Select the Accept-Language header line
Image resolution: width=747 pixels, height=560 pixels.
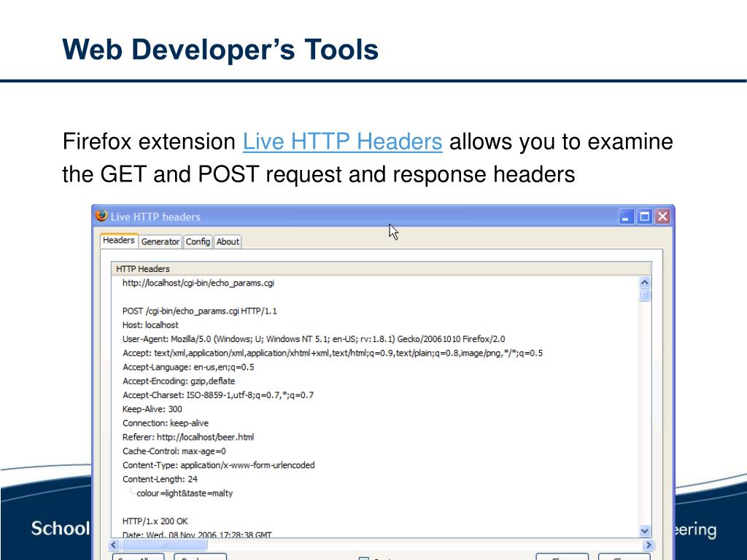[x=188, y=367]
